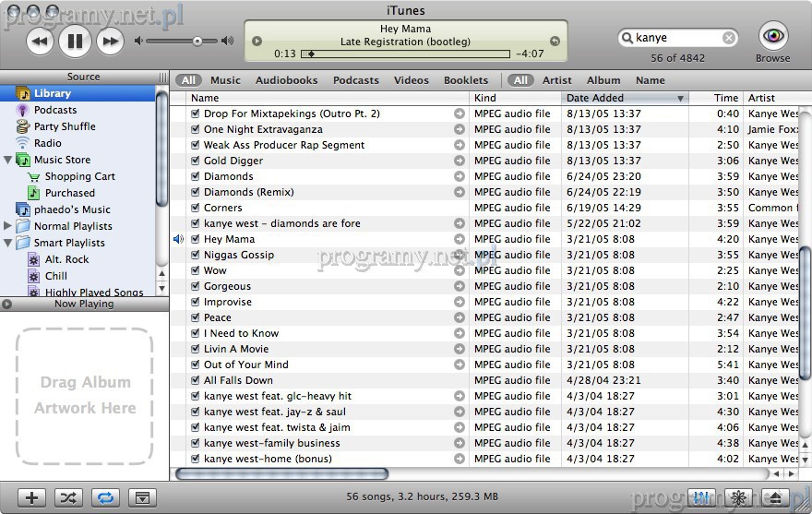Uncheck the Hey Mama song checkbox

click(x=195, y=239)
